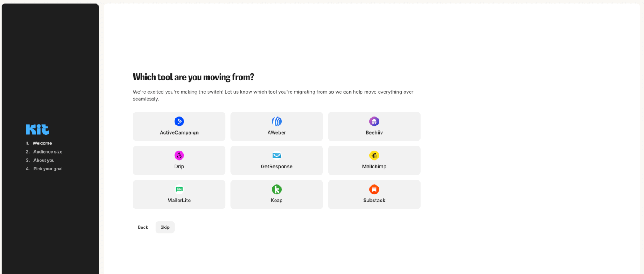Click the MailerLite green lite icon

click(179, 189)
